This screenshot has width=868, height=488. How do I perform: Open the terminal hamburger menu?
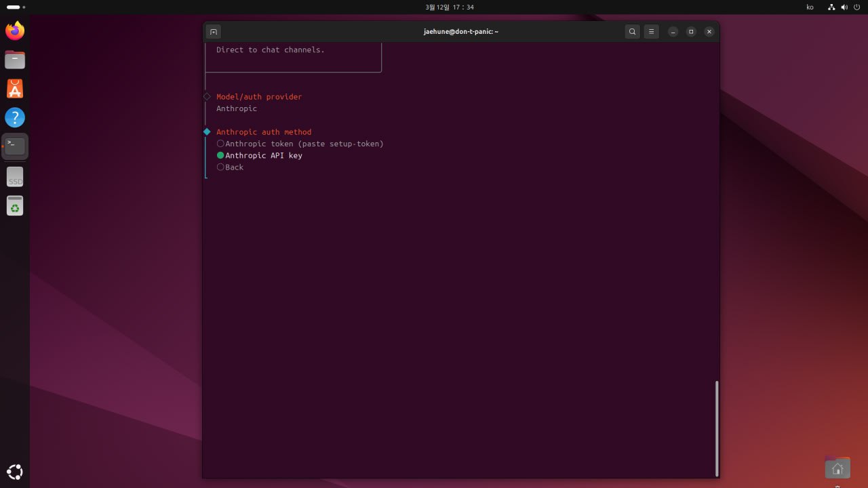pyautogui.click(x=651, y=32)
